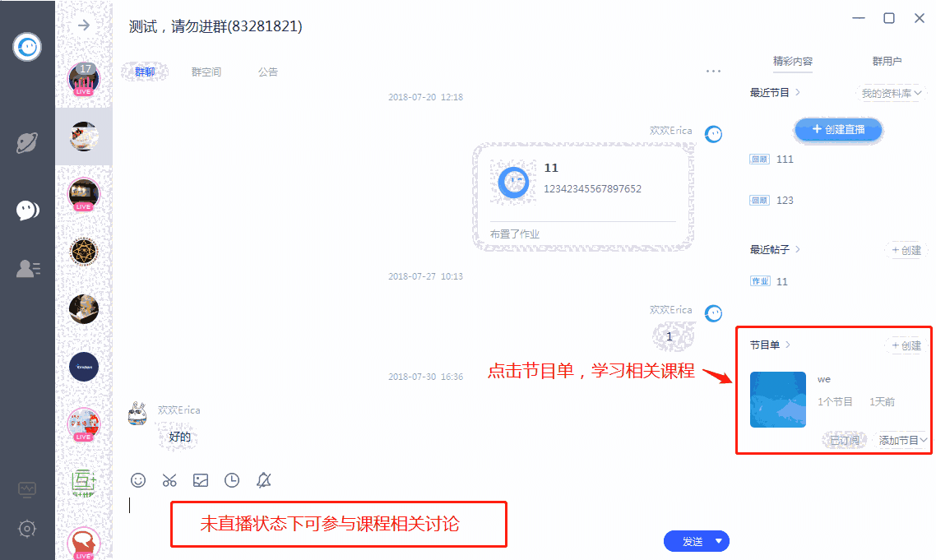Select the group with badge 17
This screenshot has height=560, width=936.
[84, 80]
